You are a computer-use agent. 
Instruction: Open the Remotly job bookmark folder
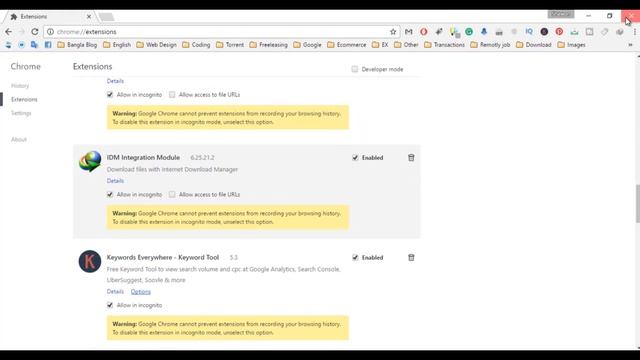tap(491, 44)
